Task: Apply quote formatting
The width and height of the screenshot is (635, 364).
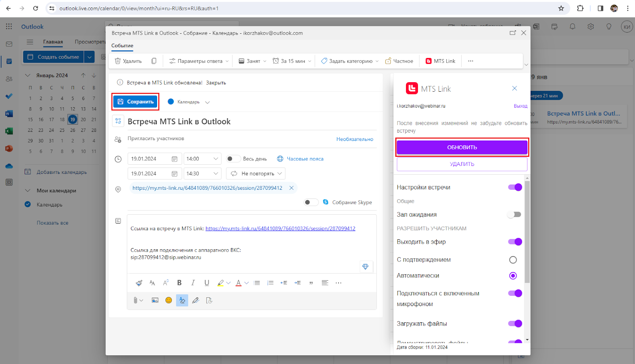Action: (311, 283)
